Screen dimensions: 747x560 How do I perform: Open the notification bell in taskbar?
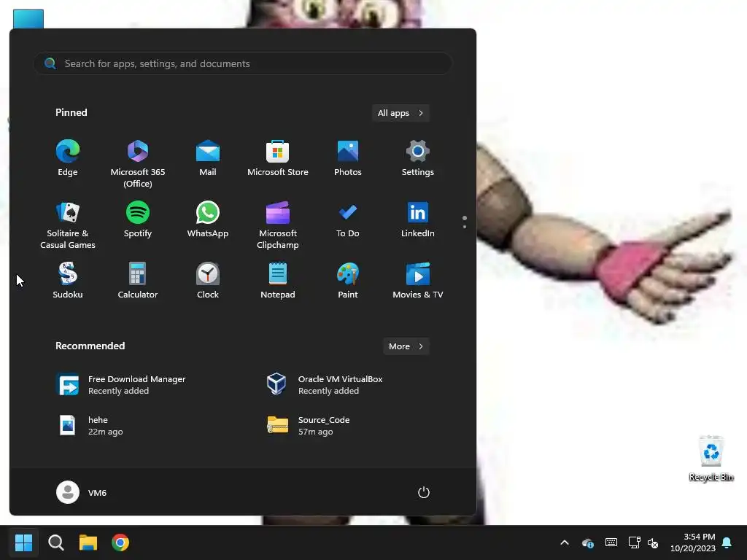click(x=727, y=542)
